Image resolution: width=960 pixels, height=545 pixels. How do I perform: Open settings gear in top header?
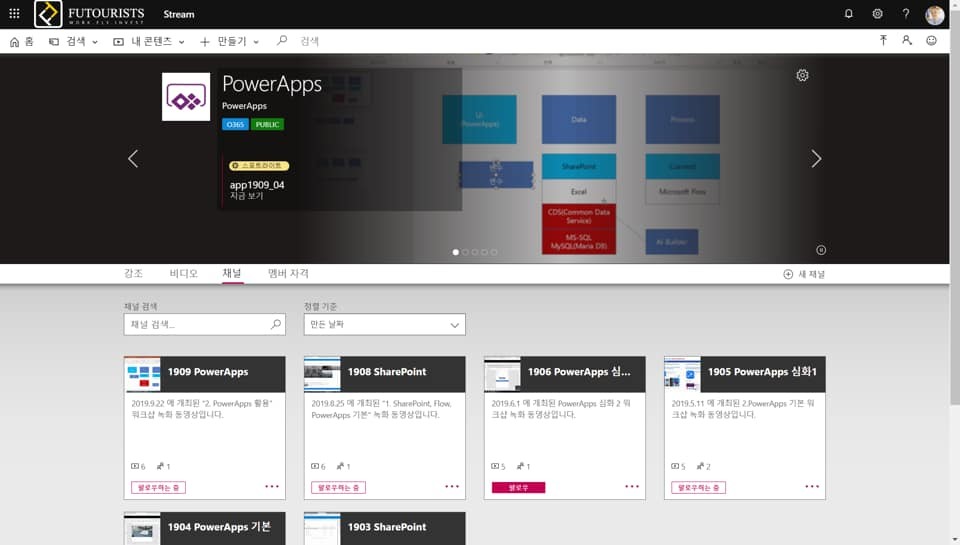pyautogui.click(x=877, y=14)
